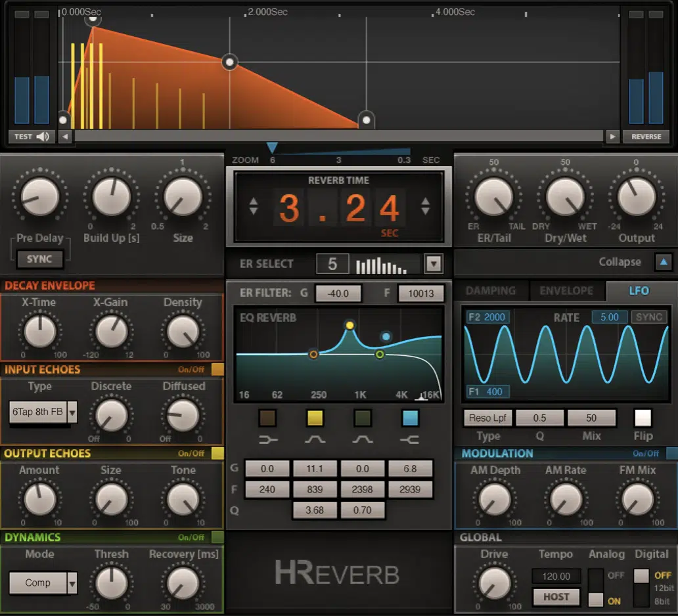Image resolution: width=678 pixels, height=616 pixels.
Task: Click the Drive knob
Action: [x=494, y=583]
